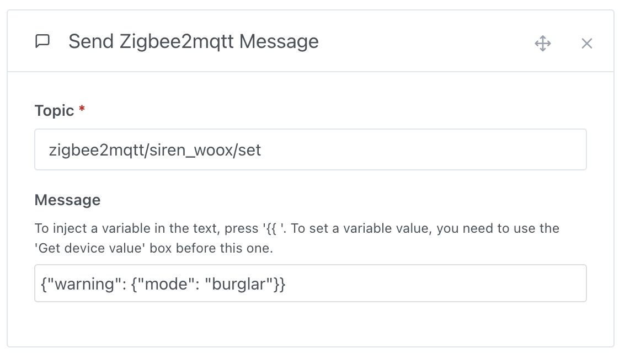
Task: Click the directional arrows icon top right
Action: pyautogui.click(x=543, y=42)
